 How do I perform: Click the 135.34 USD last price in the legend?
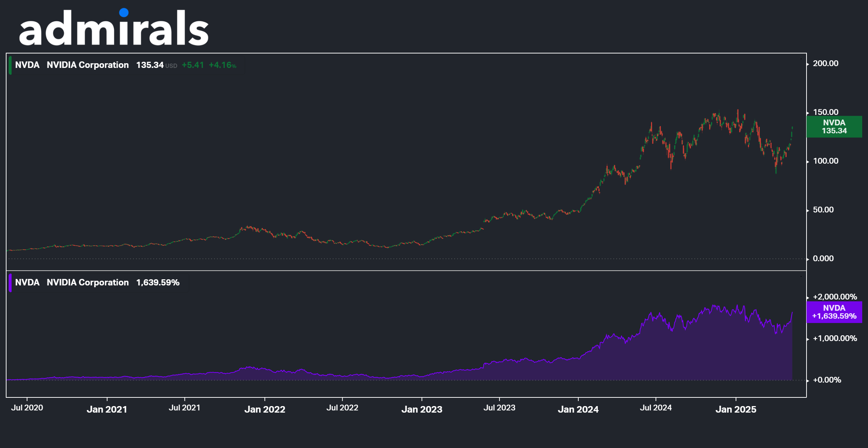point(157,65)
